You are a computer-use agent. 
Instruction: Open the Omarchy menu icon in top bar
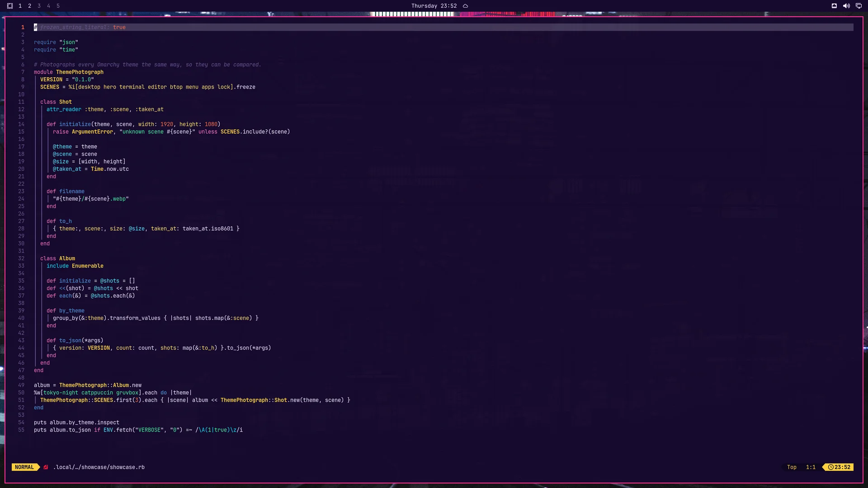tap(10, 6)
